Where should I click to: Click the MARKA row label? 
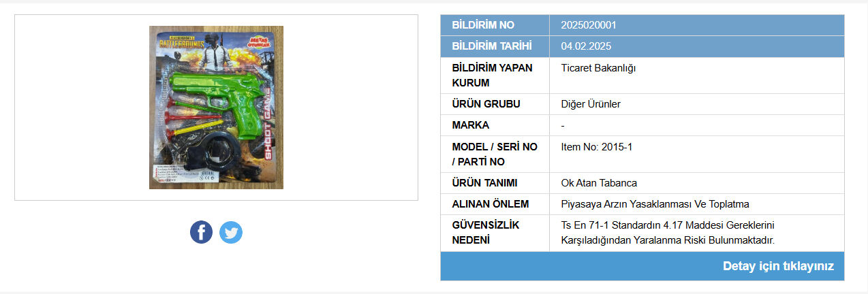click(x=470, y=125)
